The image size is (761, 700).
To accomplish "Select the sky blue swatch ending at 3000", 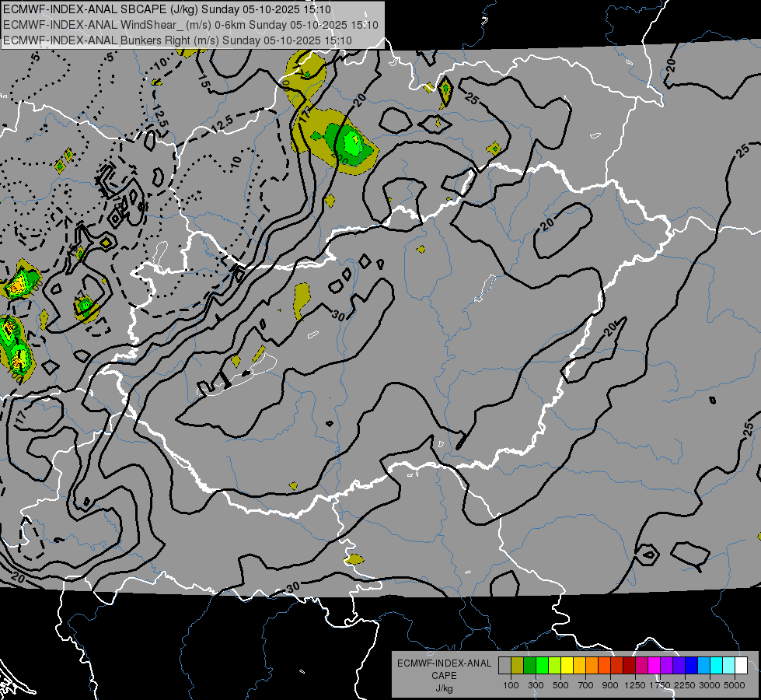I will (x=703, y=665).
